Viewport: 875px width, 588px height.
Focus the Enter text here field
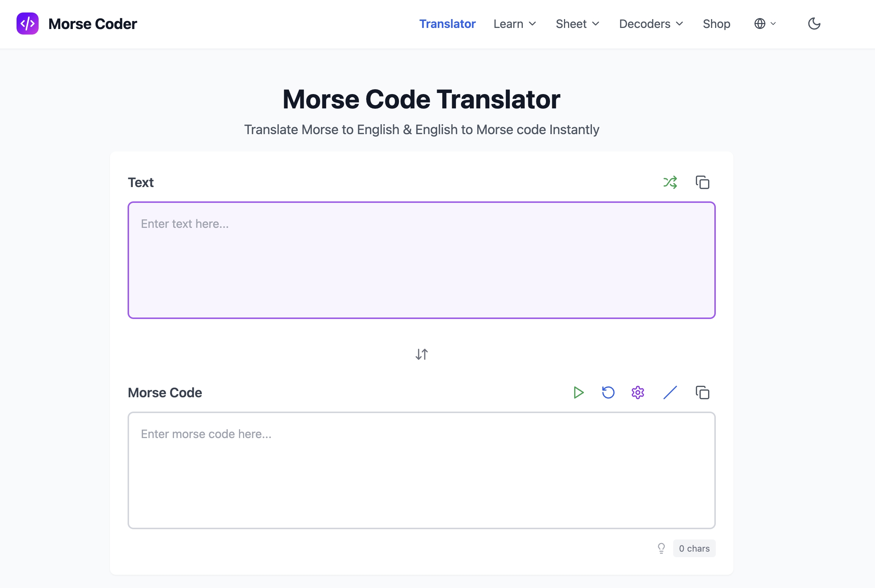[x=422, y=260]
